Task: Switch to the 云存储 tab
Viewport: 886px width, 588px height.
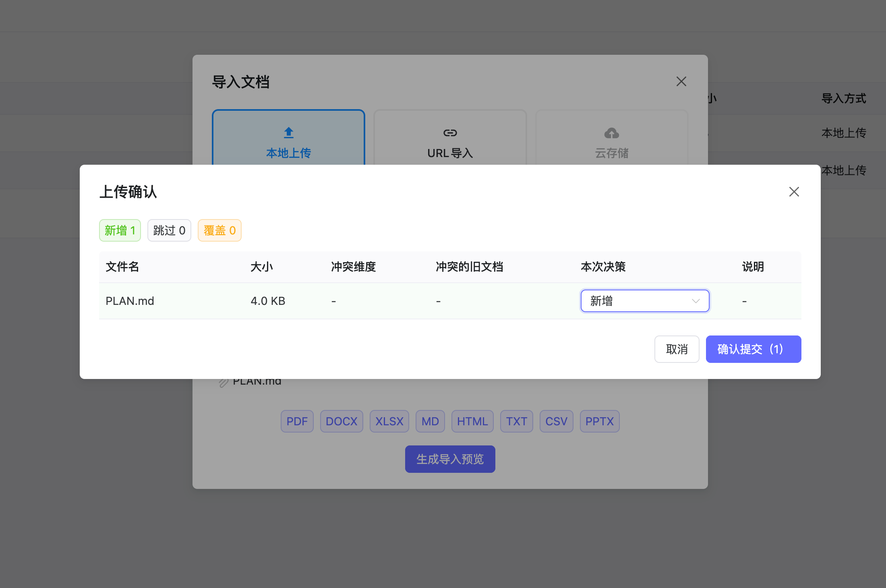Action: (611, 137)
